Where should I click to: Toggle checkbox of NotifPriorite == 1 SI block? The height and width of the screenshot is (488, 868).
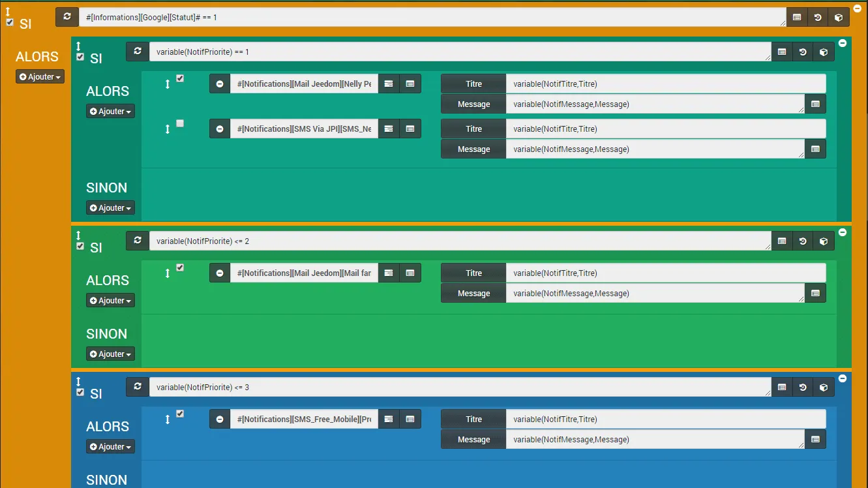80,57
